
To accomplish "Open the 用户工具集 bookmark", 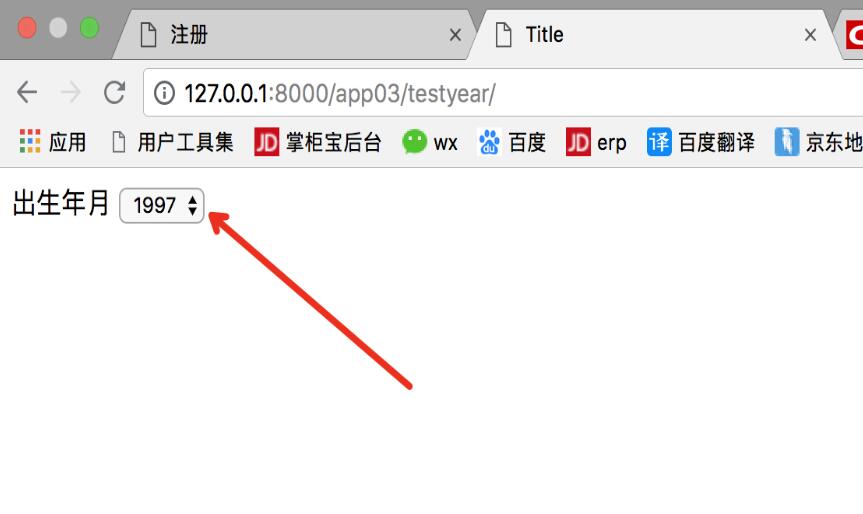I will (x=172, y=142).
